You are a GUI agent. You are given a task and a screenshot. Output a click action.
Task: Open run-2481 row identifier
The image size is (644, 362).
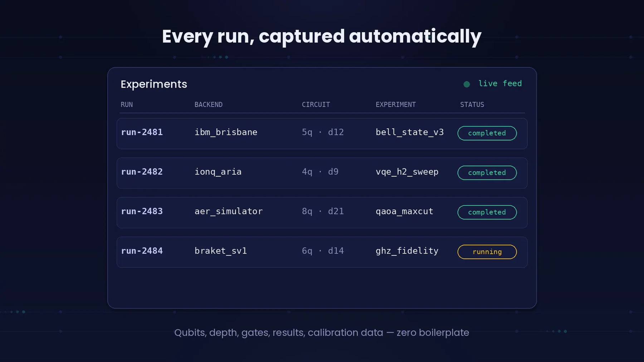[x=142, y=132]
